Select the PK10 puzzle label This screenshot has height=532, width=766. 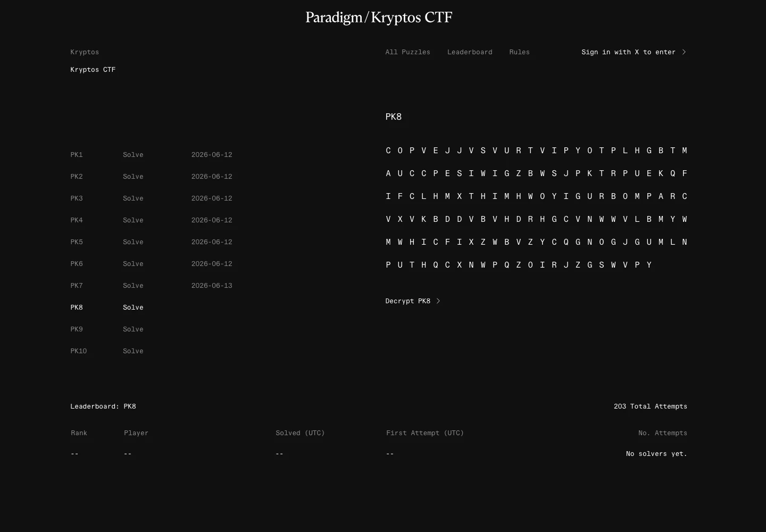click(79, 351)
